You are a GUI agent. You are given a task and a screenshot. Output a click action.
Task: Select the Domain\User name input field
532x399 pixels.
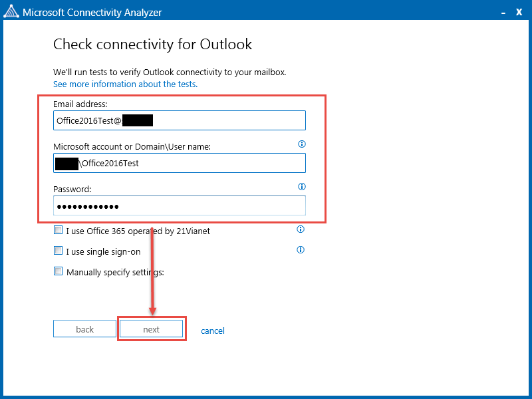pos(180,163)
